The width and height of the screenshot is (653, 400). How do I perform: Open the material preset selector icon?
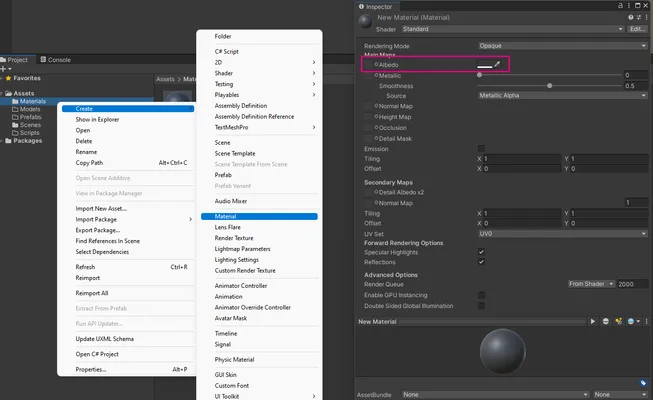coord(638,17)
